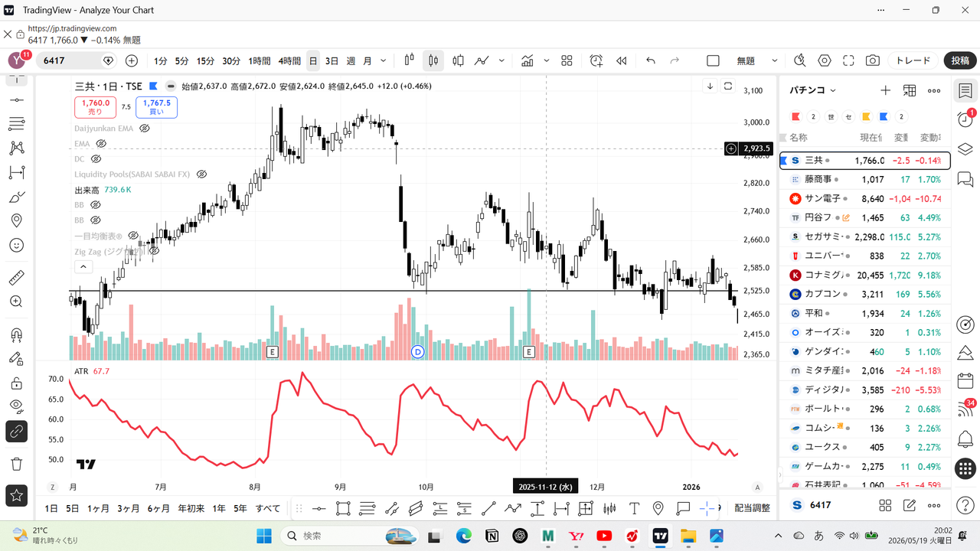The width and height of the screenshot is (980, 551).
Task: Filter watchlist by the yellow flag
Action: tap(866, 116)
